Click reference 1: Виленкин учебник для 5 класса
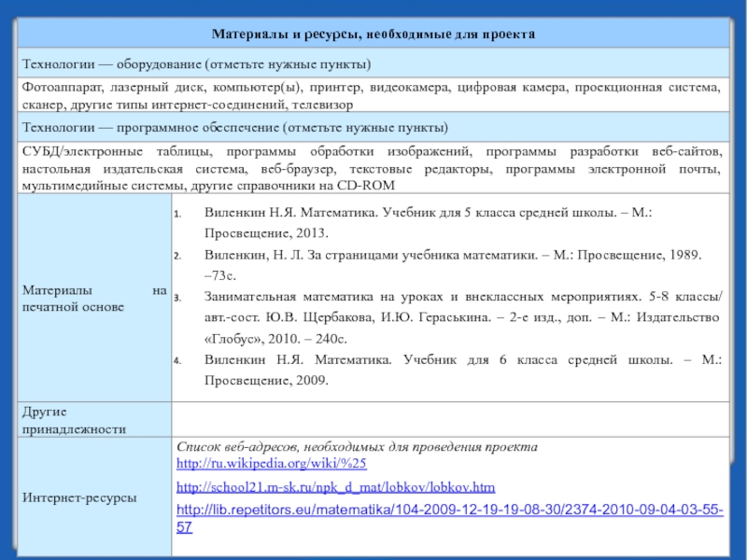Viewport: 747px width, 560px height. [428, 223]
